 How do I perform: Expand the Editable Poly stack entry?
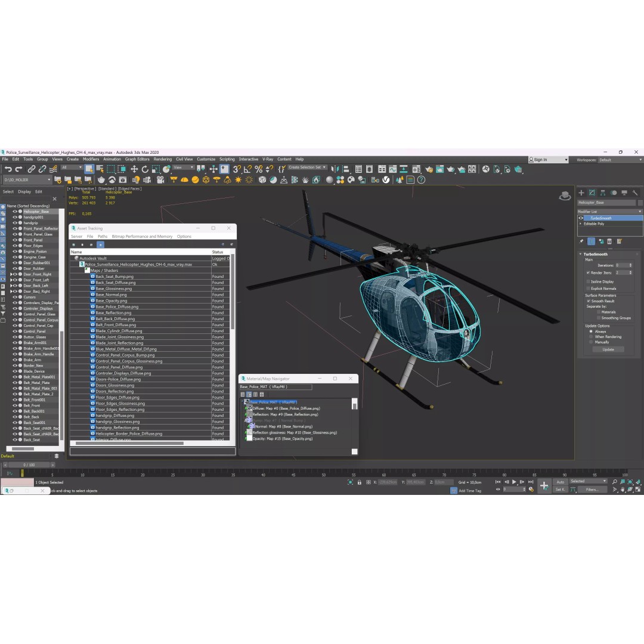click(x=580, y=224)
